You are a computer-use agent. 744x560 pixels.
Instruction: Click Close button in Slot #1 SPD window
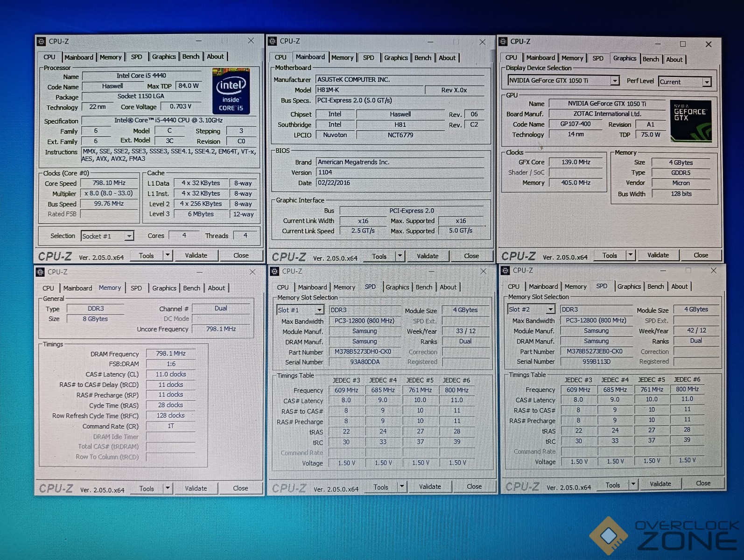(474, 486)
